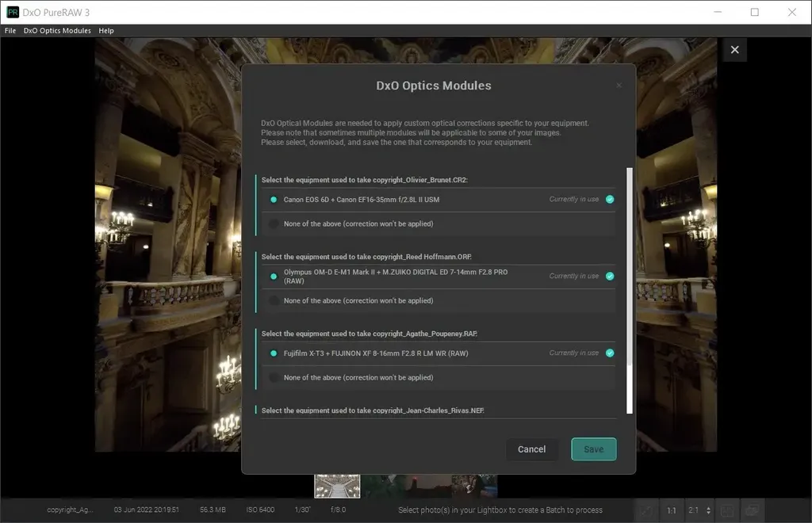The width and height of the screenshot is (812, 523).
Task: Click the Fujifilm X-T3 currently-in-use checkmark
Action: (610, 353)
